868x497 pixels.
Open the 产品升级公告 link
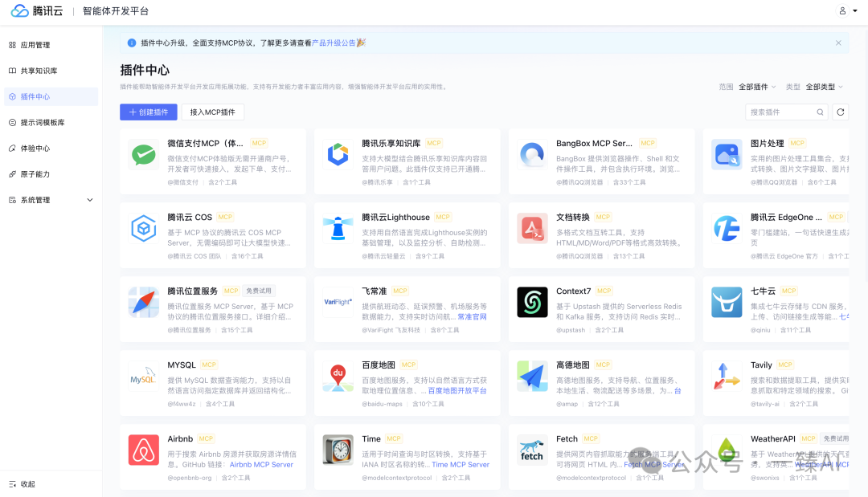click(334, 43)
